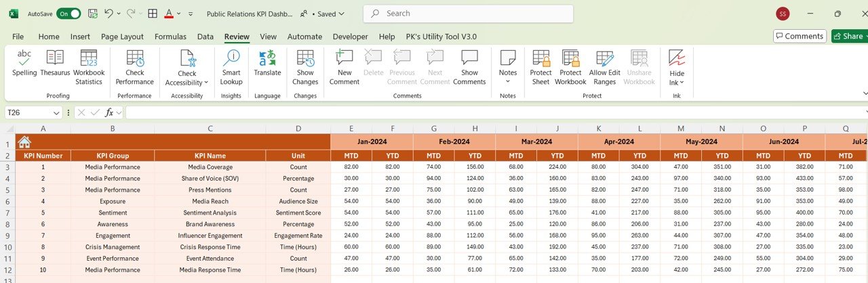This screenshot has height=283, width=868.
Task: Open the Thesaurus tool
Action: pyautogui.click(x=55, y=63)
